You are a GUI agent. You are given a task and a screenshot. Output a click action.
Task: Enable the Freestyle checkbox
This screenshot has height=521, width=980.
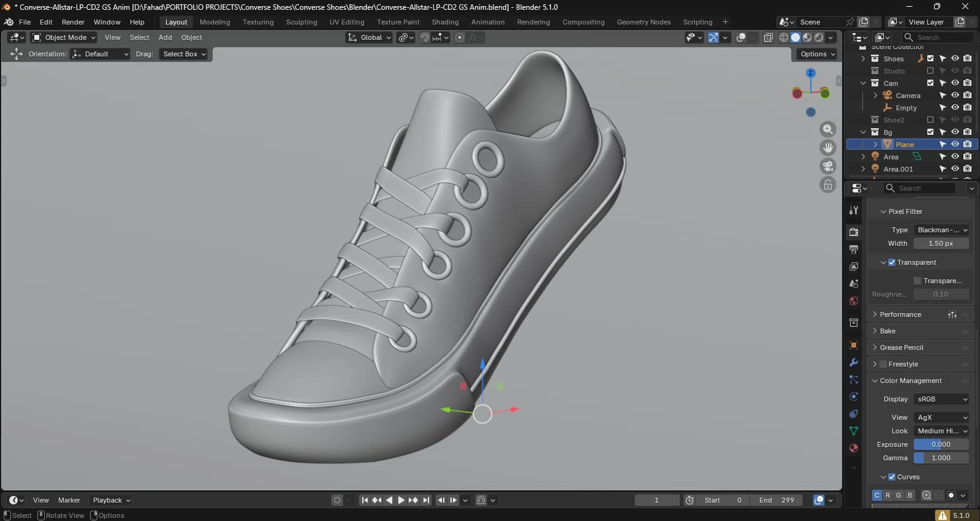coord(883,364)
